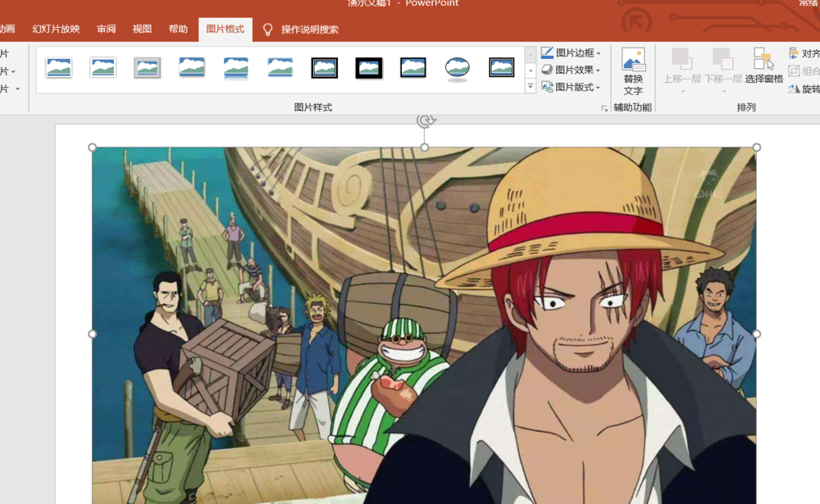This screenshot has width=820, height=504.
Task: Go to the 视图 tab
Action: coord(143,30)
